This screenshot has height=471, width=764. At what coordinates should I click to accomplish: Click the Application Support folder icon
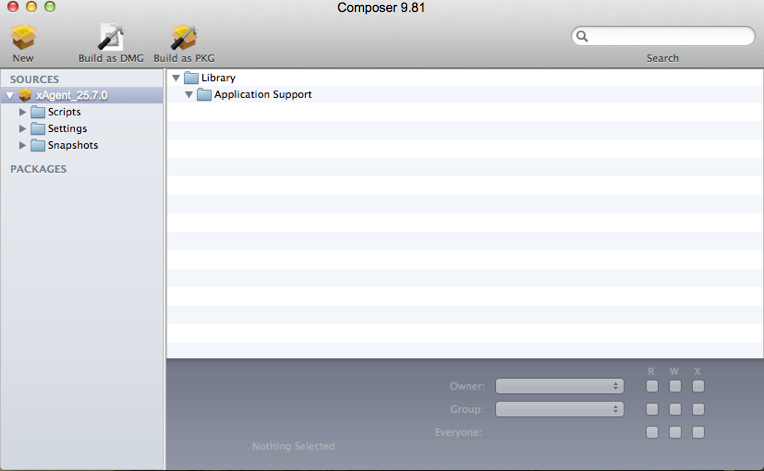pos(204,94)
